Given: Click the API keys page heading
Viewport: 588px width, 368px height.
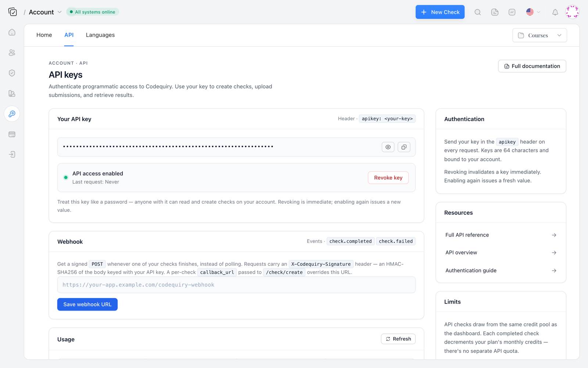Looking at the screenshot, I should (65, 75).
